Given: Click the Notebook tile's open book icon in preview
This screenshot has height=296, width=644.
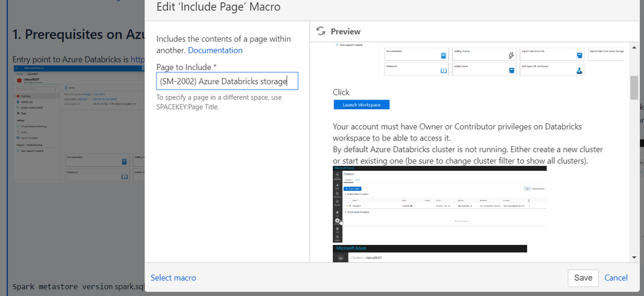Looking at the screenshot, I should coord(443,70).
